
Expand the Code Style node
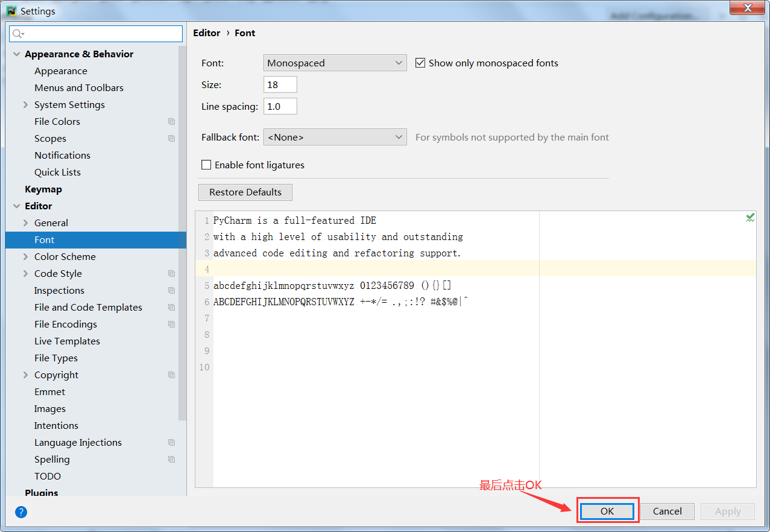(x=25, y=273)
